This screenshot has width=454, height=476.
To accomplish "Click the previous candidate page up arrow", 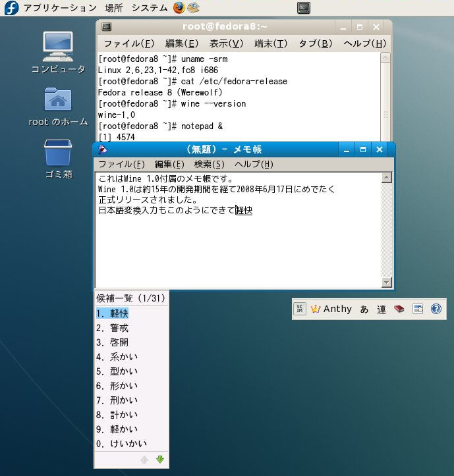I will 144,460.
